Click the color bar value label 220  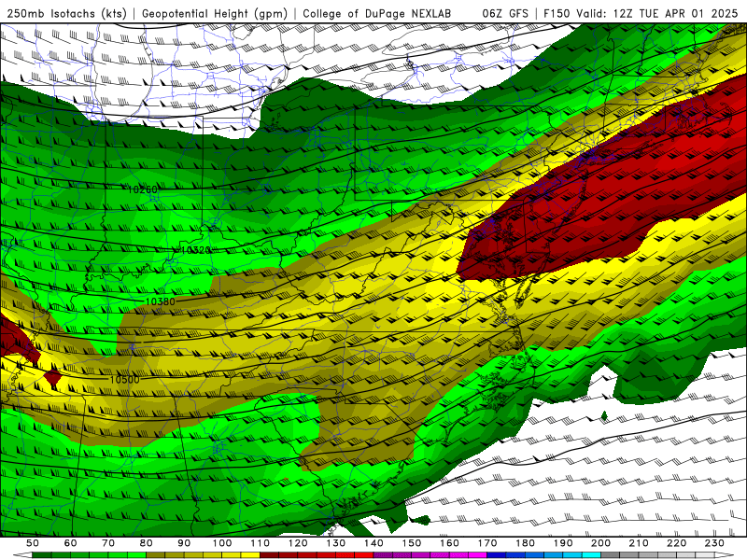(x=676, y=543)
